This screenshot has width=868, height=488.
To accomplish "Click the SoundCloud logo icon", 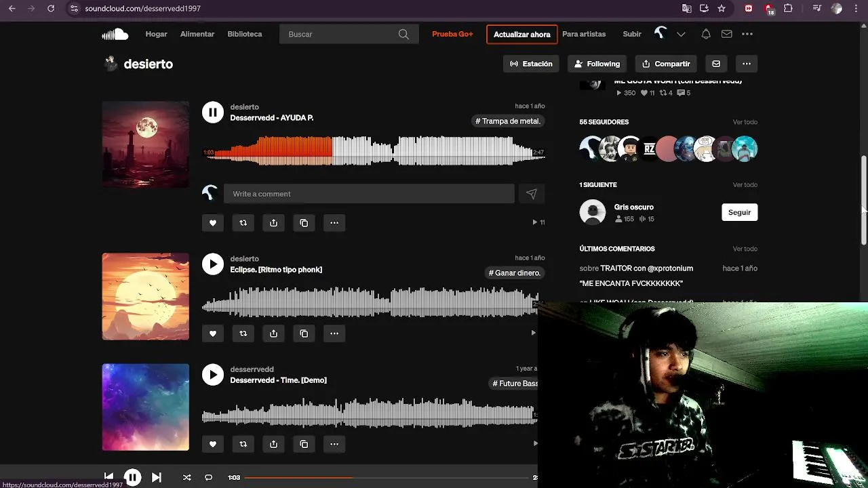I will (115, 34).
